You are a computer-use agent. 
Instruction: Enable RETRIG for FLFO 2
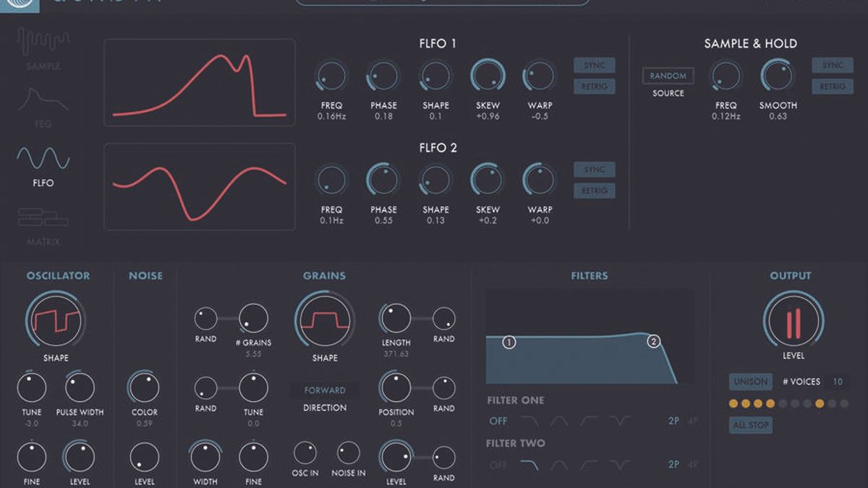(593, 190)
